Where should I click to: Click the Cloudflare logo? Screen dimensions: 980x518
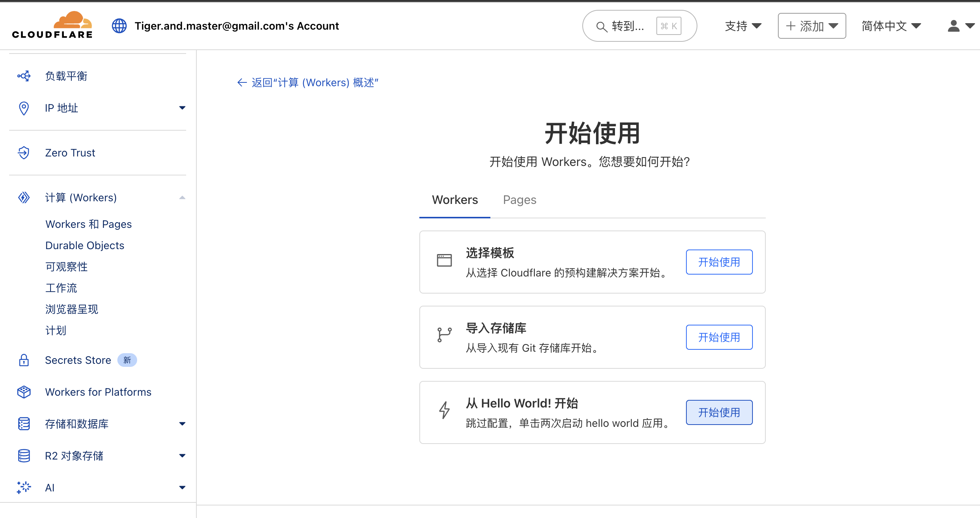(x=52, y=25)
